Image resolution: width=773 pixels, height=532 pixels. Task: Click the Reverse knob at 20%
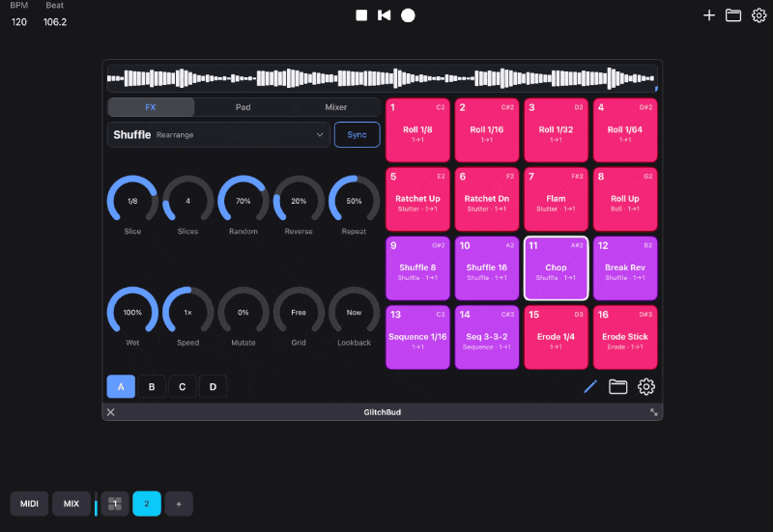coord(299,200)
